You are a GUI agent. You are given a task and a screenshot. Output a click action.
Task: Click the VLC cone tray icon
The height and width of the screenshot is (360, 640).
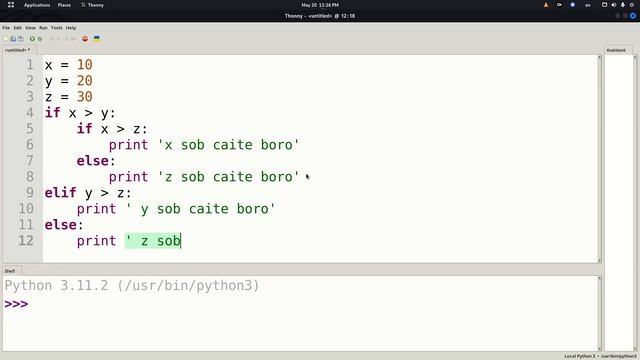546,5
